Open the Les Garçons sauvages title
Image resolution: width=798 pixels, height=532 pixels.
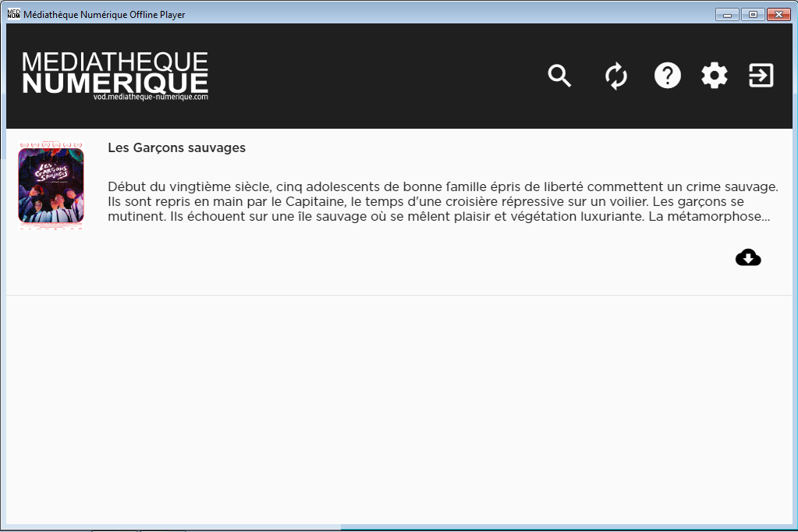(176, 147)
